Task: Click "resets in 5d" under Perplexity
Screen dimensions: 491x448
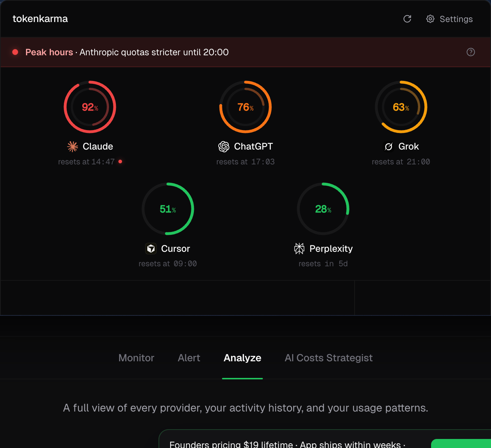Action: 323,264
